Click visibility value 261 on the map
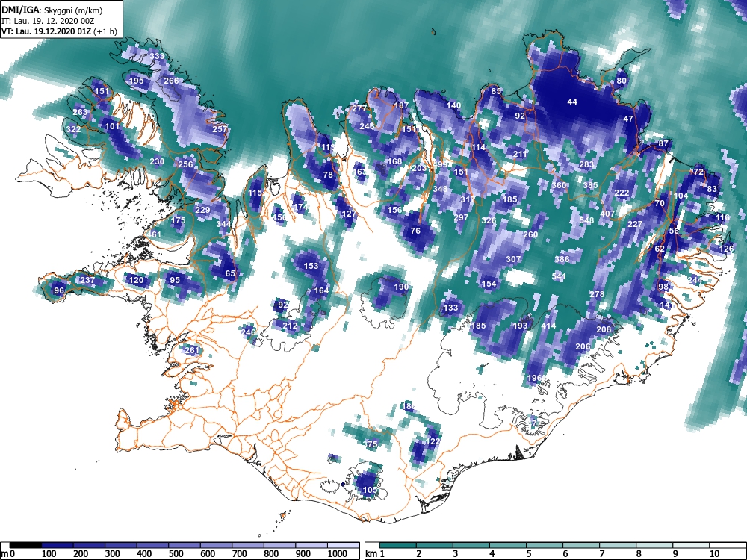The width and height of the screenshot is (747, 560). click(x=192, y=350)
